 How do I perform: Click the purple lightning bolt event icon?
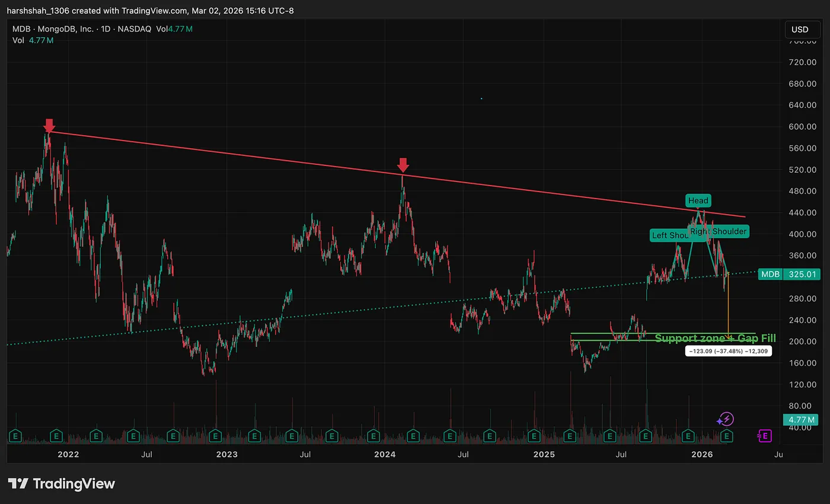coord(727,419)
